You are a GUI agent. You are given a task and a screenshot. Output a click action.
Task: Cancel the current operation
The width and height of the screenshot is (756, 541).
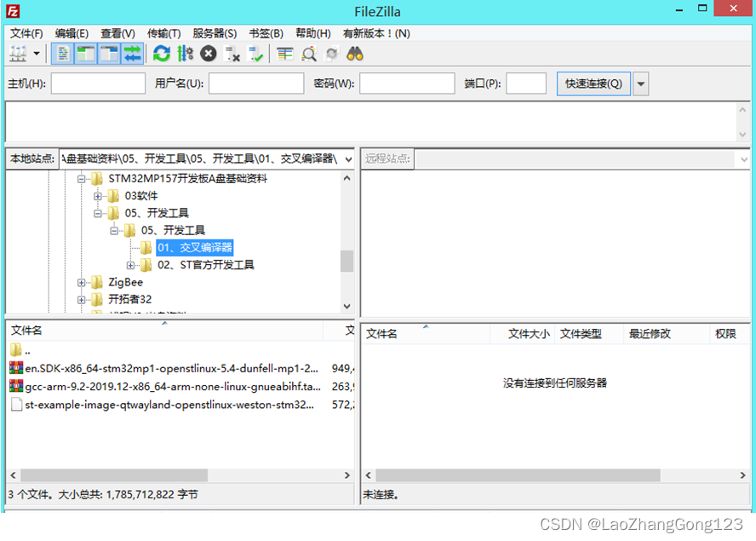209,54
